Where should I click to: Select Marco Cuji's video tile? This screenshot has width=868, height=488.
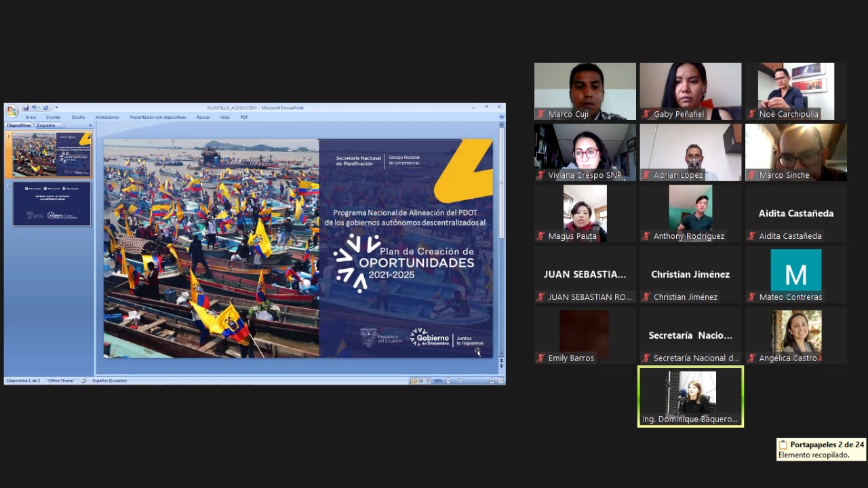click(x=585, y=92)
